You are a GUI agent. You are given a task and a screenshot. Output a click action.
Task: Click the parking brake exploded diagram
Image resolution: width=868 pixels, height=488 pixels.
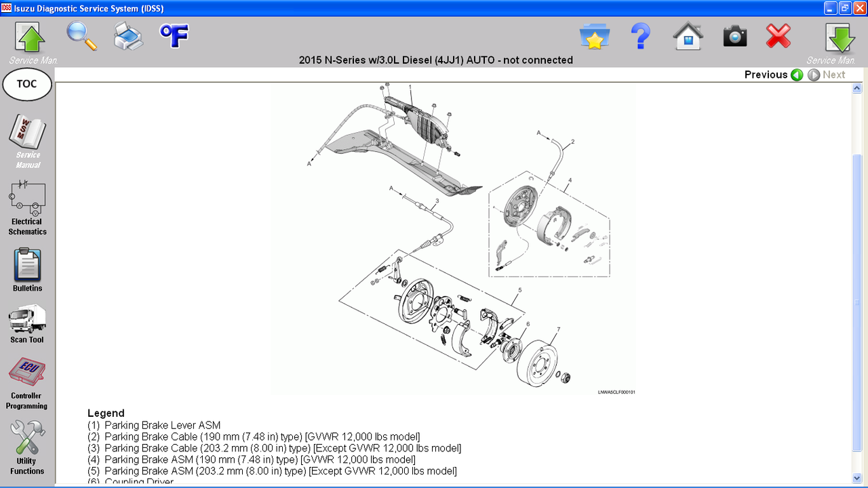454,239
